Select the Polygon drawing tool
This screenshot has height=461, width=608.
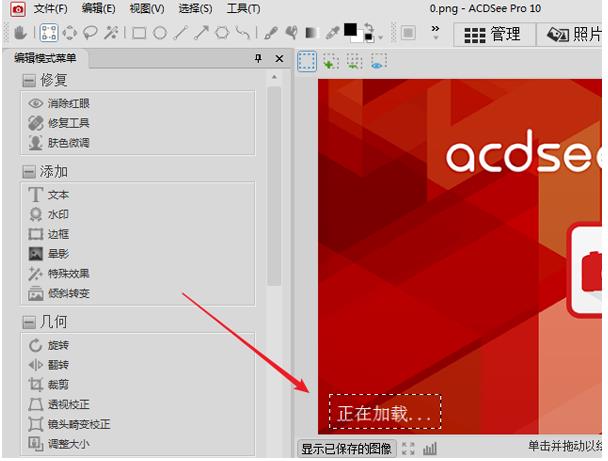tap(222, 33)
